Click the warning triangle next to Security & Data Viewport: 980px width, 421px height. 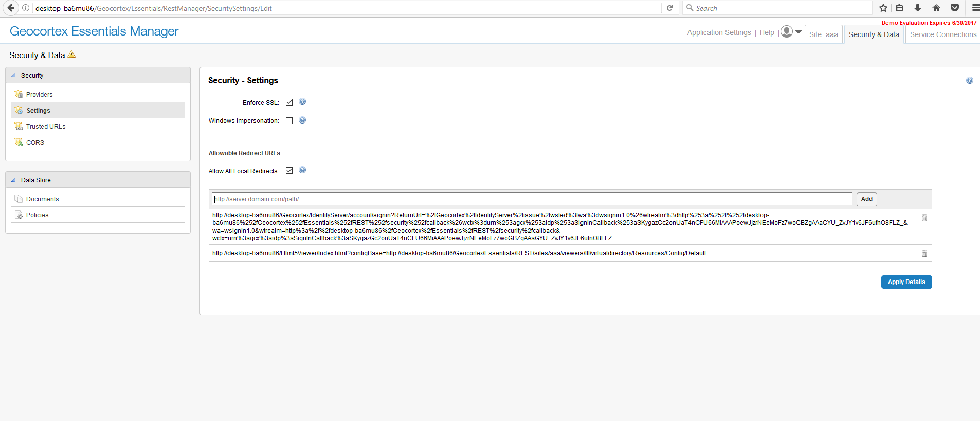pos(71,54)
